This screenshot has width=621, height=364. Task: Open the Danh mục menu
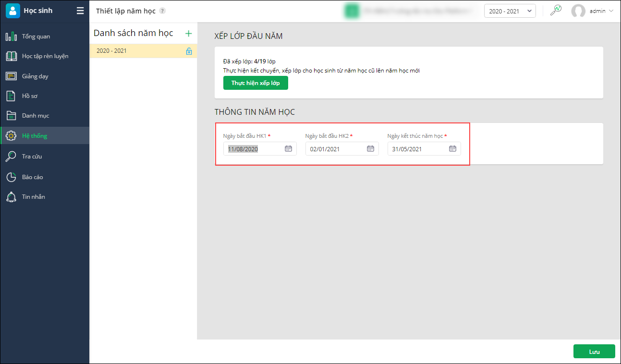(x=45, y=116)
